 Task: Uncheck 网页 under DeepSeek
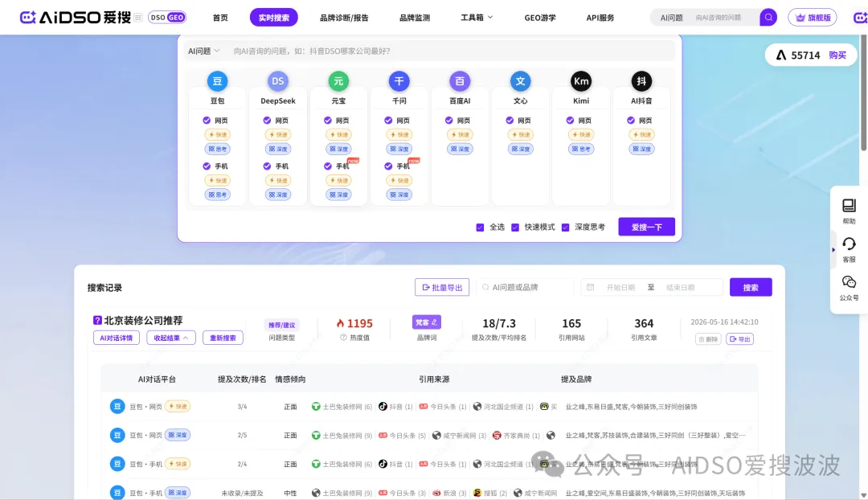pos(267,120)
